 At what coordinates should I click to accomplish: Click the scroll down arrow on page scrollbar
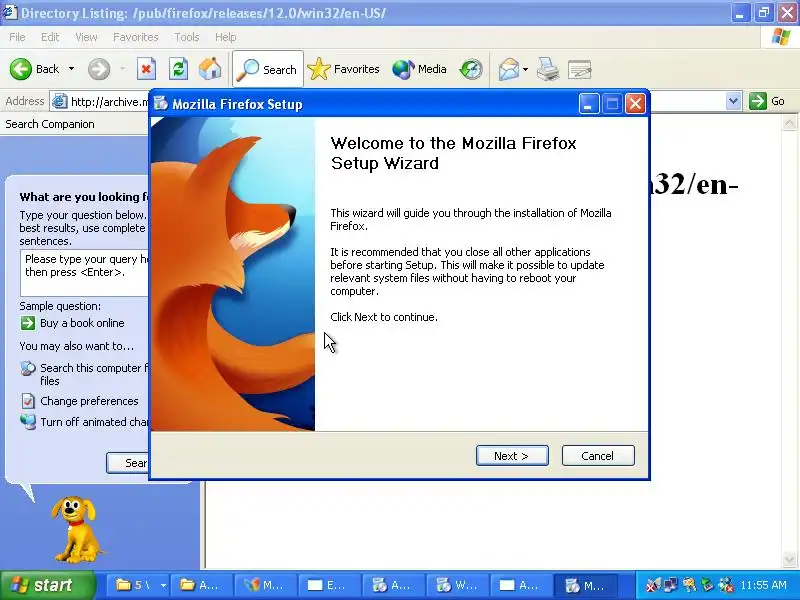tap(790, 558)
